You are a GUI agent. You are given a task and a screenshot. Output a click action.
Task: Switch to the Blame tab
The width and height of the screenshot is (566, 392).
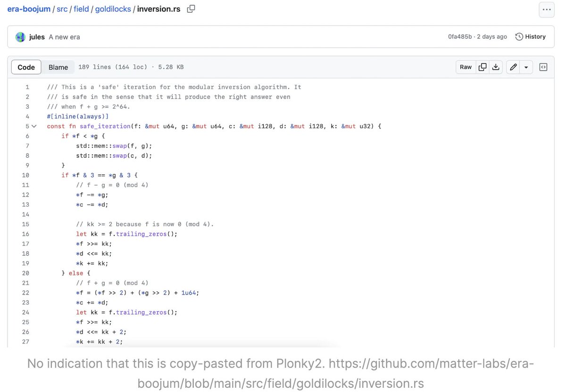pos(58,67)
